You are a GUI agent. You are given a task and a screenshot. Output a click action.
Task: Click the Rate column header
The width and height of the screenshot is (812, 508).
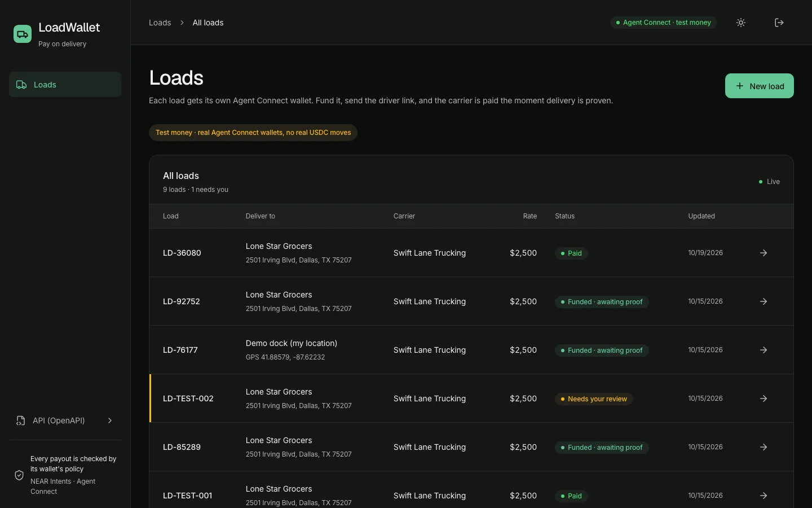click(529, 216)
